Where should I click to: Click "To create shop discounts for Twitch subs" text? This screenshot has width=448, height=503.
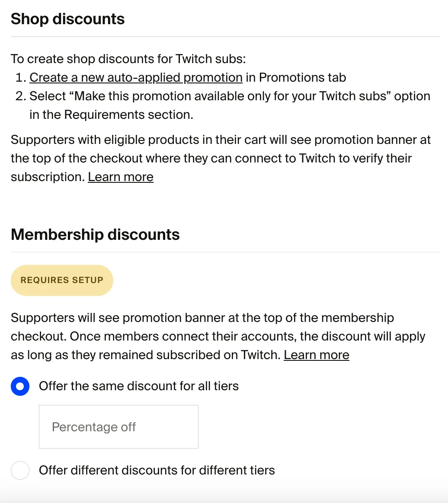pyautogui.click(x=128, y=59)
